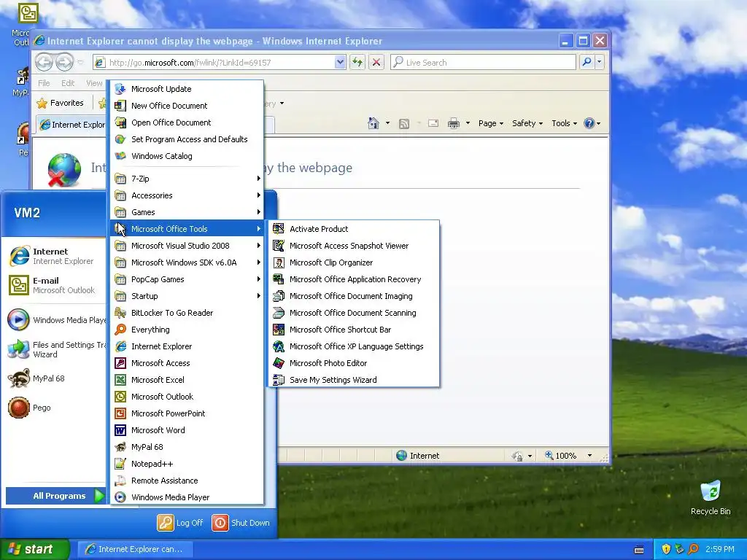This screenshot has width=747, height=560.
Task: Click the Live Search input box
Action: 484,63
